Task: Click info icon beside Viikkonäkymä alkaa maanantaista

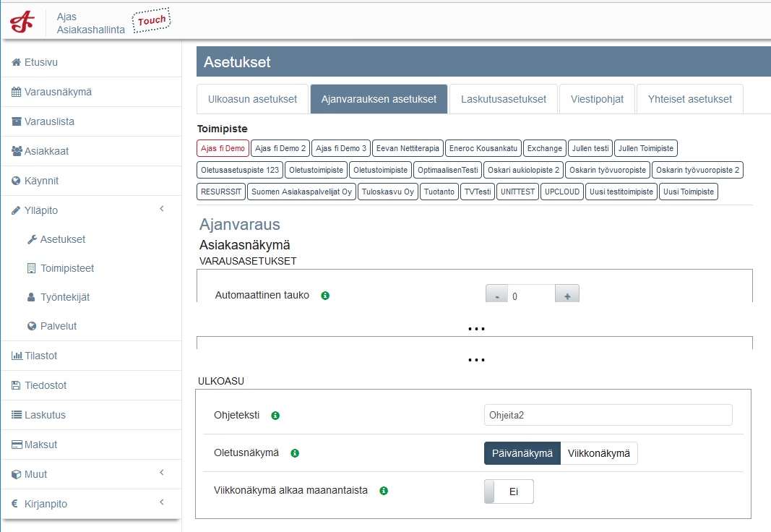Action: (384, 491)
